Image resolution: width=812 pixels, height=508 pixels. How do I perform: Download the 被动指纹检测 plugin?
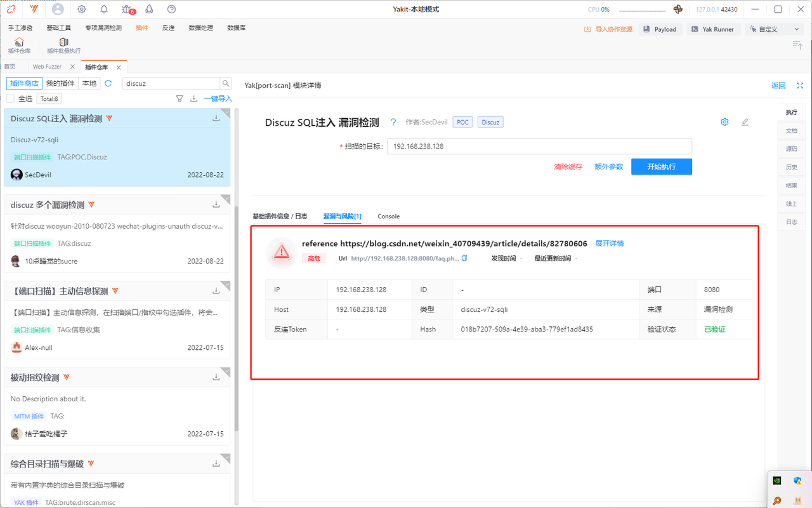coord(216,377)
